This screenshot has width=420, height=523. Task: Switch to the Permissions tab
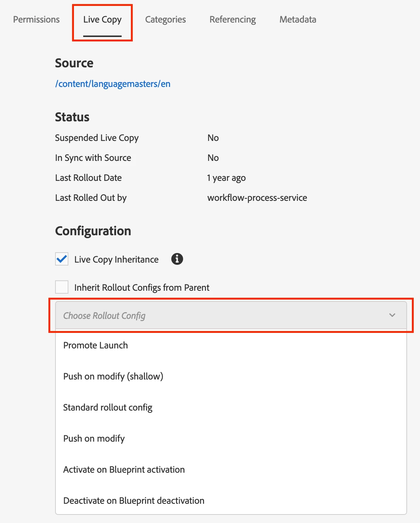tap(36, 19)
